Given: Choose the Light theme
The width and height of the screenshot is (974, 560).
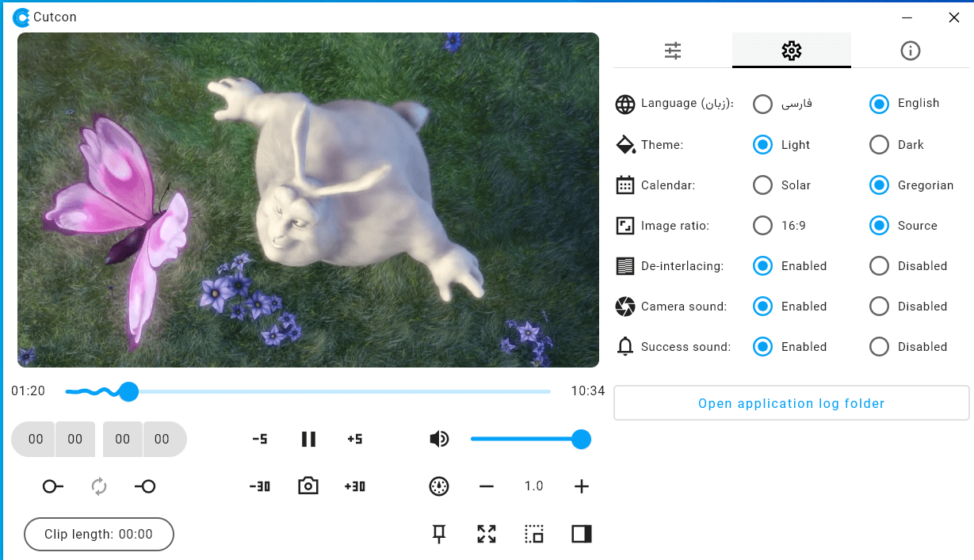Looking at the screenshot, I should tap(762, 145).
